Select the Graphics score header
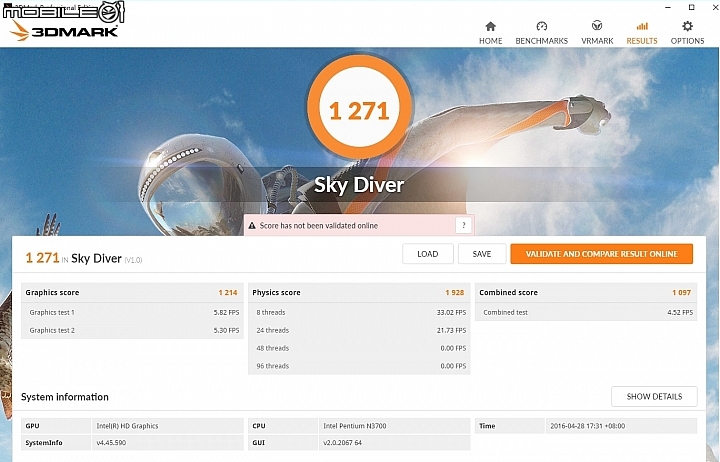 point(132,293)
